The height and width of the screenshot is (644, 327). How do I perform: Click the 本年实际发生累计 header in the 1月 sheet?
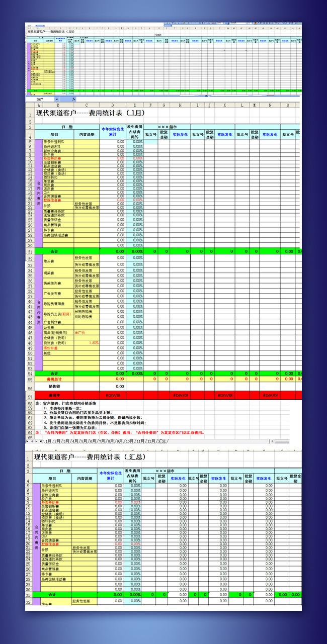point(112,132)
